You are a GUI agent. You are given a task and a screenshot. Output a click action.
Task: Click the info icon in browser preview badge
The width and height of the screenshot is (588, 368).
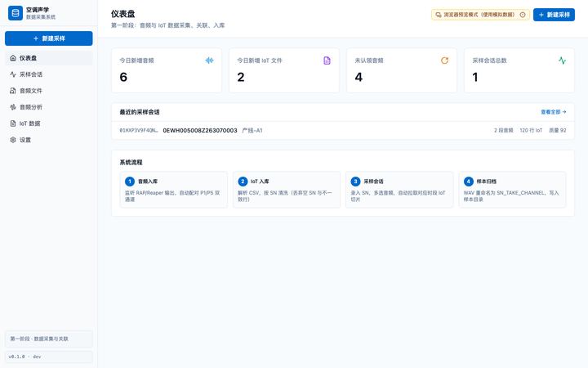coord(523,15)
